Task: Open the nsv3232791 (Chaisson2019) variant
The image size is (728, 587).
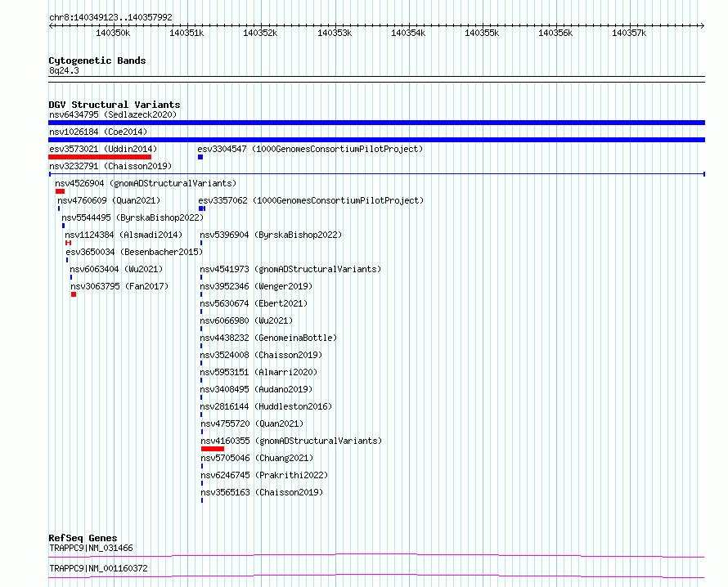Action: (110, 166)
